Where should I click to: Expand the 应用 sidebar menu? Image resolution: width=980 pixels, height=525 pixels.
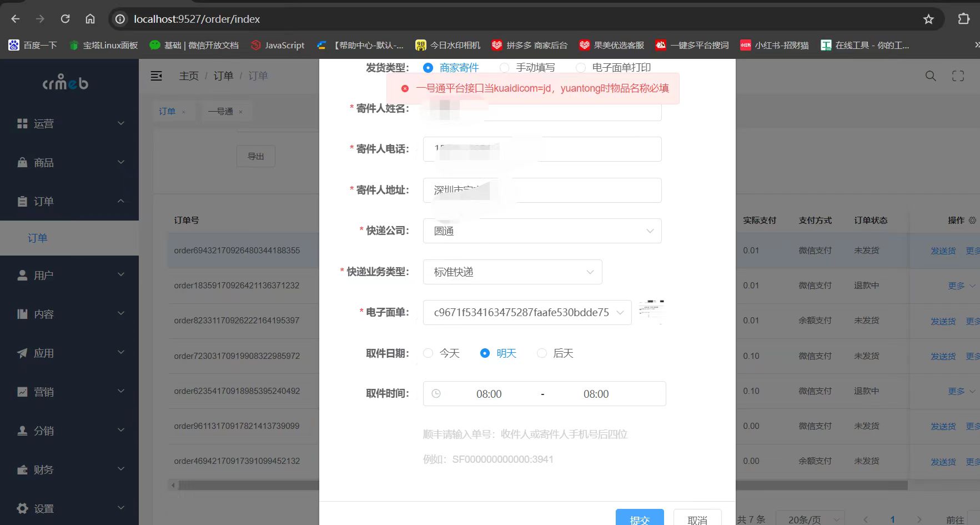coord(69,353)
